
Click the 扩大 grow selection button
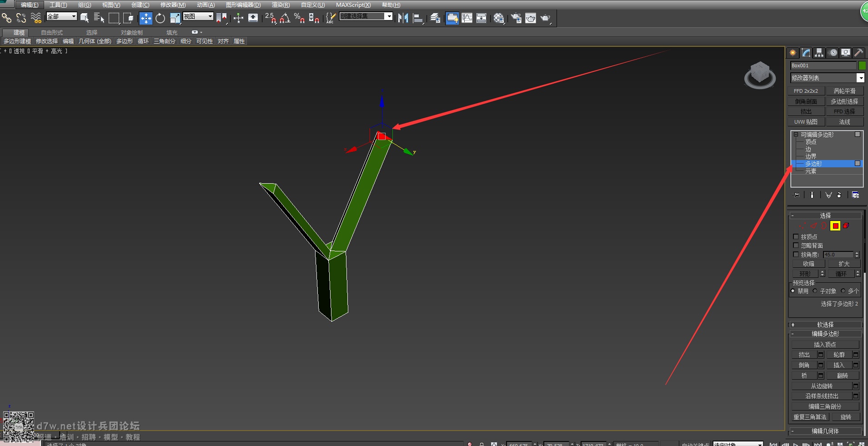(844, 264)
